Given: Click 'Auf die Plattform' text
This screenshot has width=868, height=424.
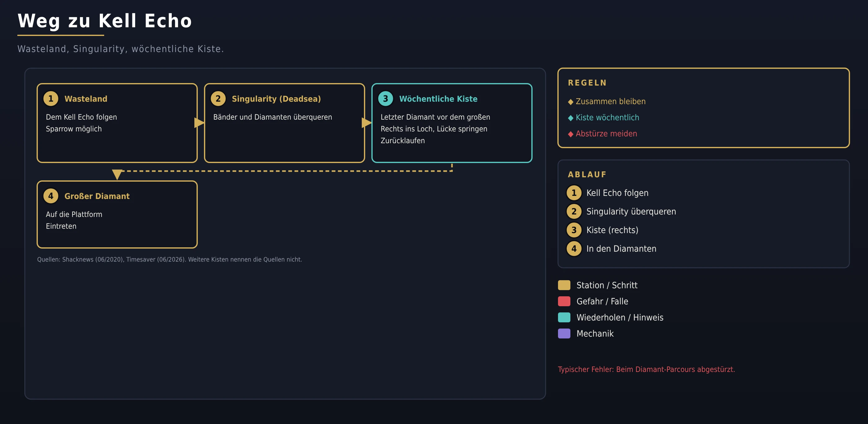Looking at the screenshot, I should [x=74, y=214].
